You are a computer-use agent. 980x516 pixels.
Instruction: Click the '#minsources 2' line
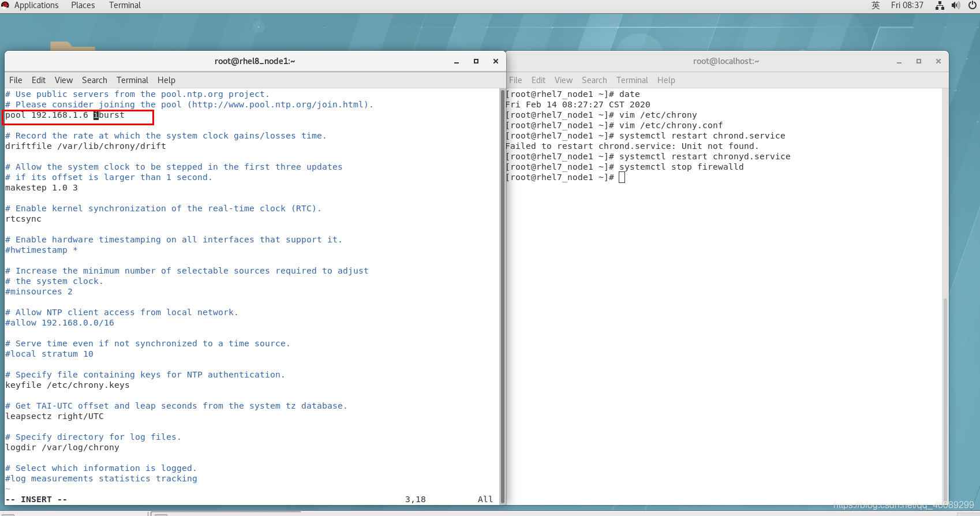tap(39, 292)
